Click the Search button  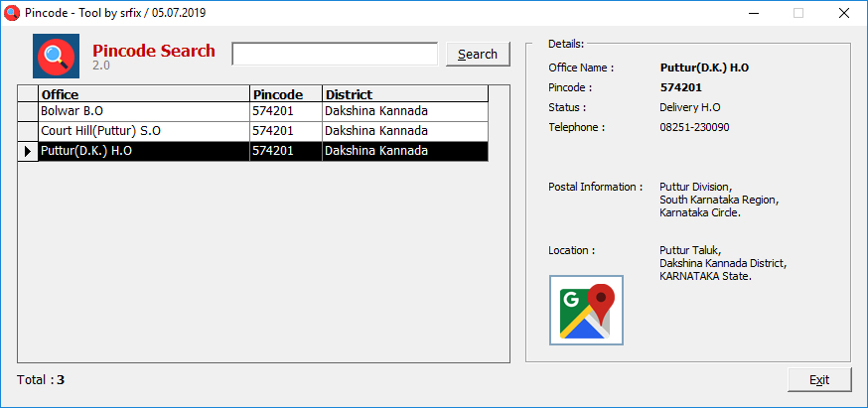pyautogui.click(x=478, y=55)
